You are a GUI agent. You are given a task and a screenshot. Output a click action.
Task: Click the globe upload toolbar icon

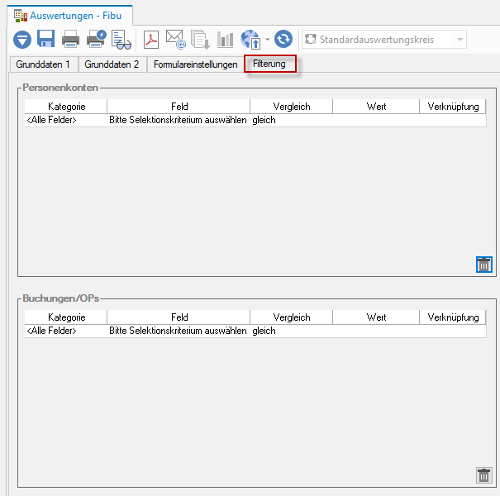pyautogui.click(x=250, y=39)
